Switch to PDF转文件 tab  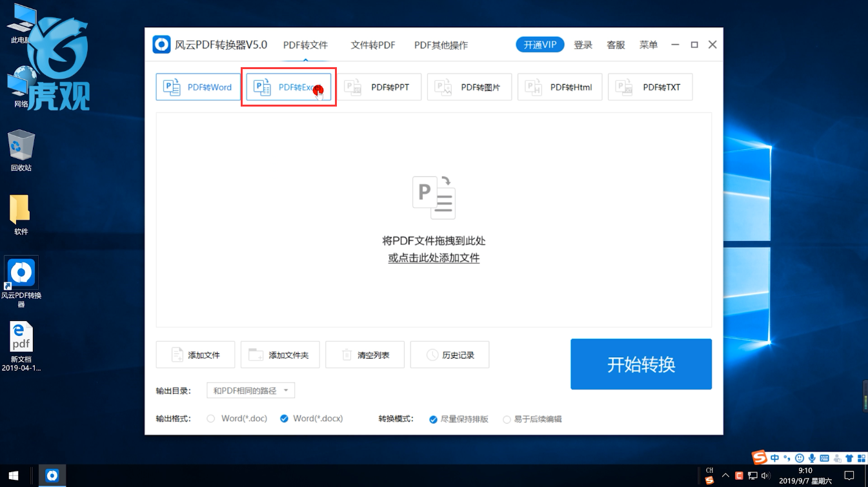[x=305, y=45]
